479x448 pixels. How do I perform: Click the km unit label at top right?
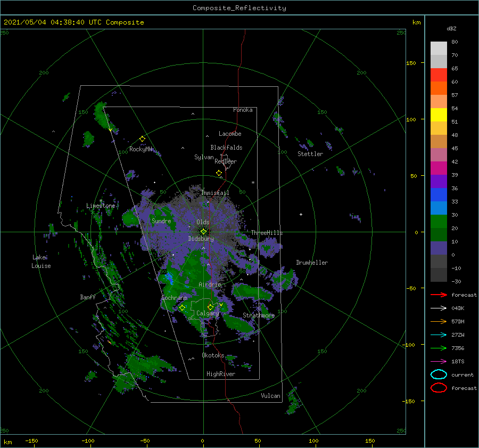pos(416,22)
